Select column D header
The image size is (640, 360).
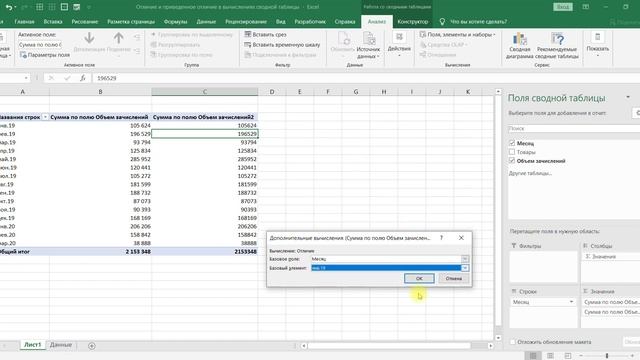point(272,92)
